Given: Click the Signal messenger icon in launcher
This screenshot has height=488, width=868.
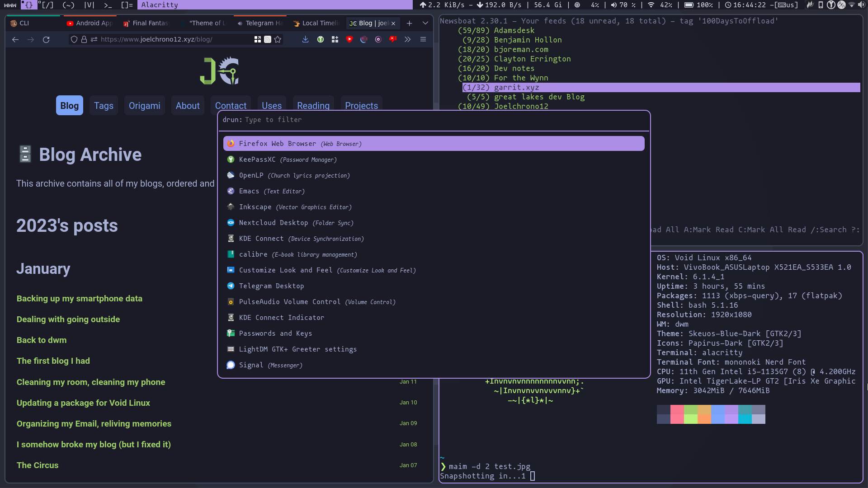Looking at the screenshot, I should tap(231, 365).
